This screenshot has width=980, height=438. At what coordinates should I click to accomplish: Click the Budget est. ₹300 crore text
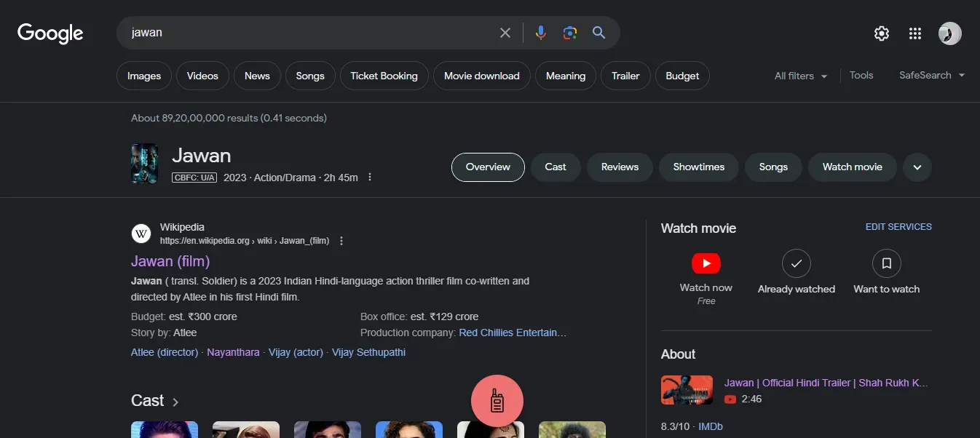184,316
